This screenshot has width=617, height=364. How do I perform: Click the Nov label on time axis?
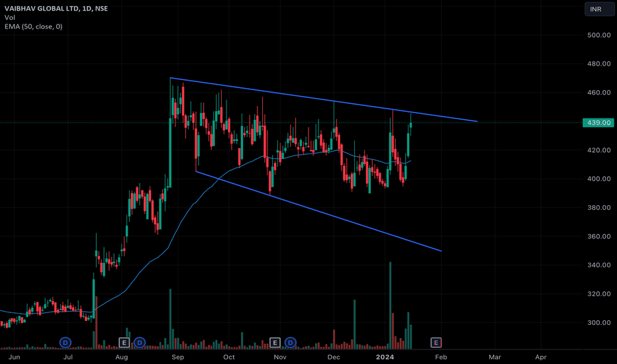point(280,357)
